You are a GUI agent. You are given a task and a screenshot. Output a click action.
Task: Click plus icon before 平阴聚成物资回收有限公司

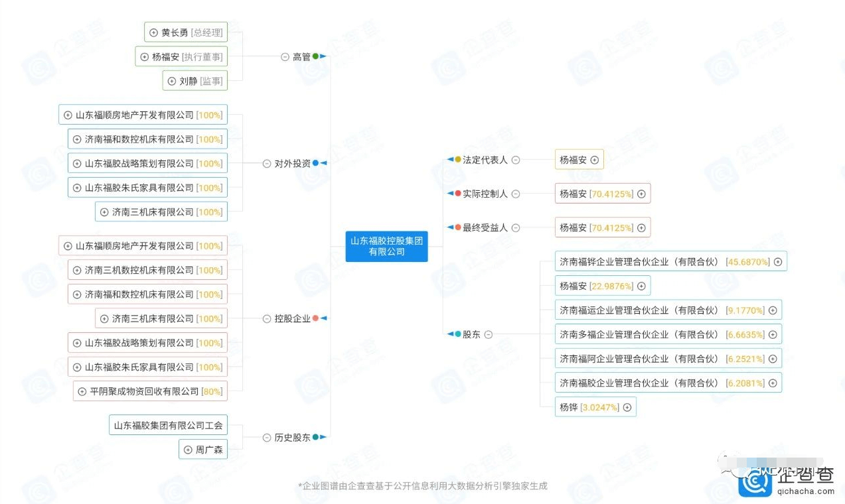point(82,391)
